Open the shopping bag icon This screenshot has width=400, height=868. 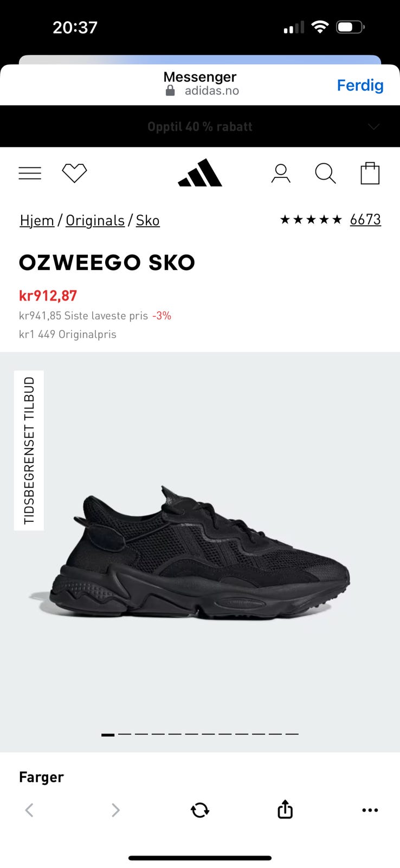tap(370, 173)
